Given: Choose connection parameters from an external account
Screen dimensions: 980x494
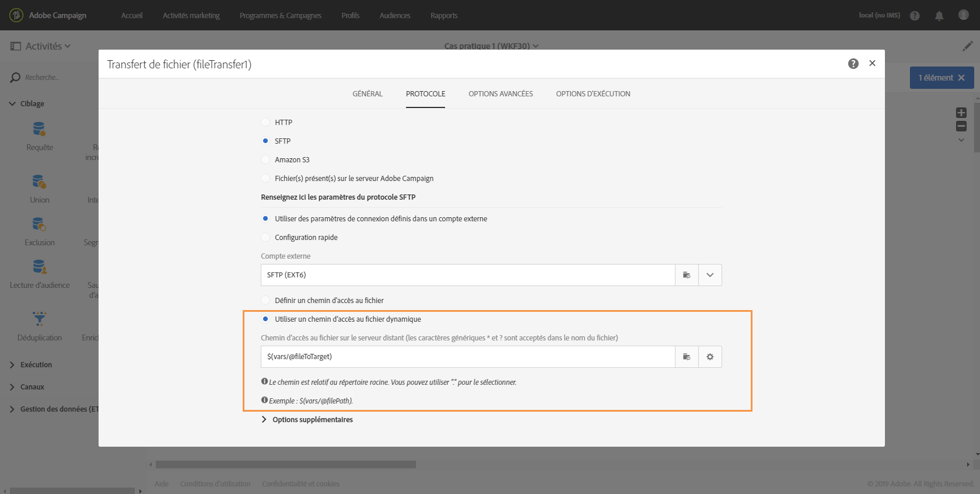Looking at the screenshot, I should pyautogui.click(x=265, y=218).
